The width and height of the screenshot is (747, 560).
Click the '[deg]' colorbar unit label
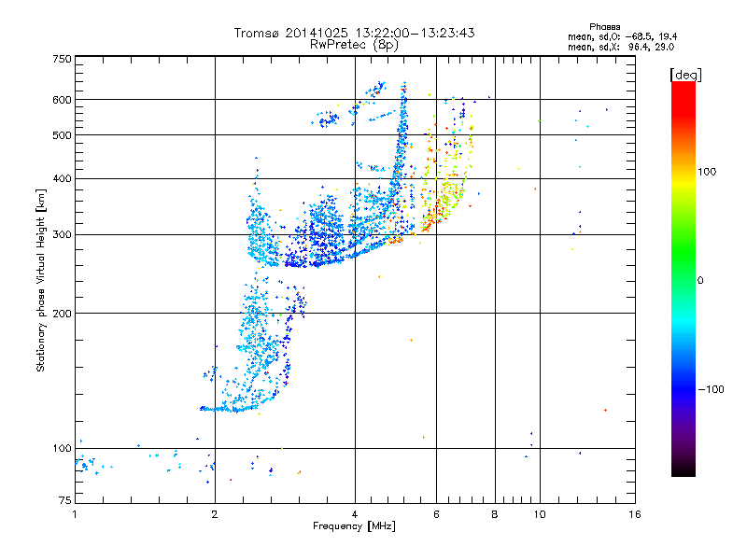tap(685, 75)
